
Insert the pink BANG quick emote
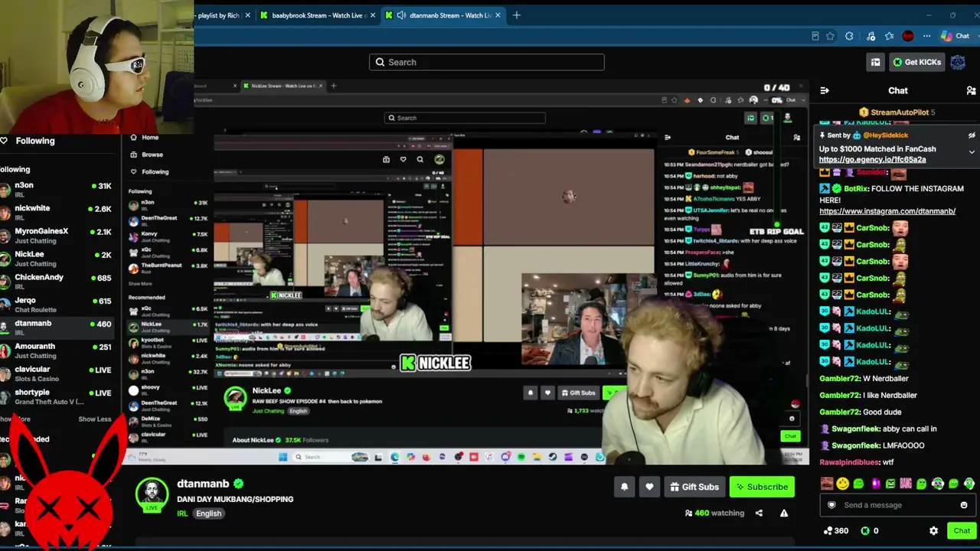[906, 484]
